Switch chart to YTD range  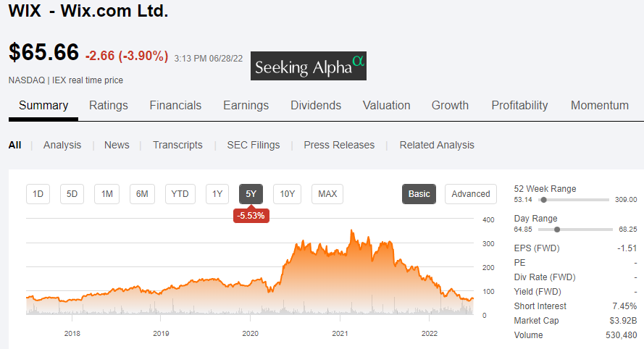coord(180,194)
